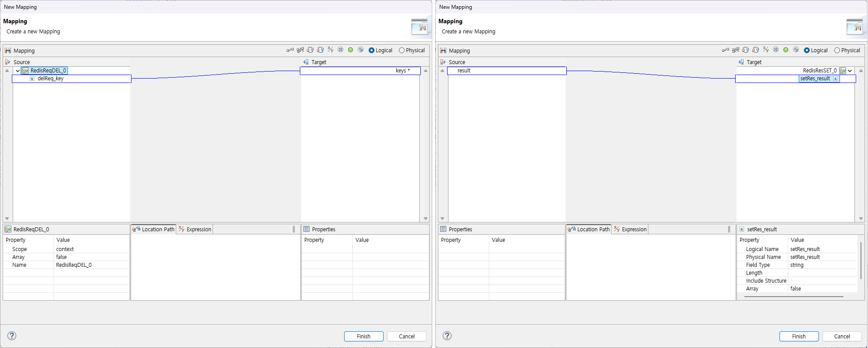Click the RedisResSET_0 structure icon in Target tree
Viewport: 868px width, 348px height.
843,71
